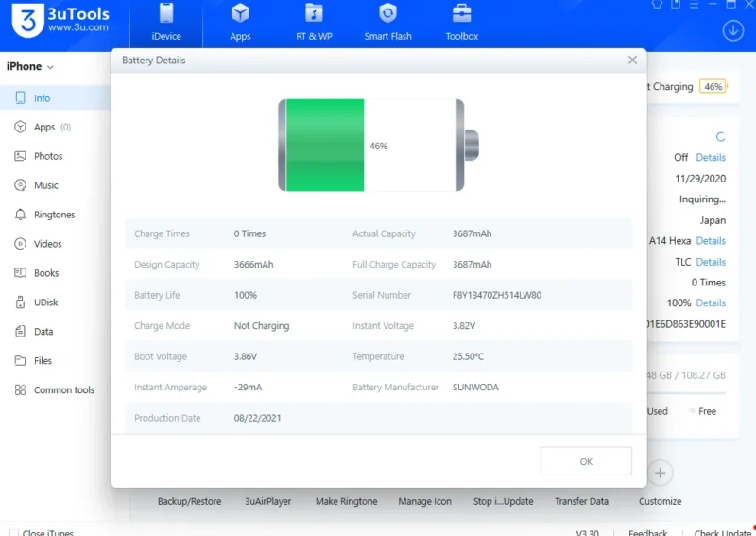Click the Videos play icon
The image size is (756, 536).
click(20, 244)
